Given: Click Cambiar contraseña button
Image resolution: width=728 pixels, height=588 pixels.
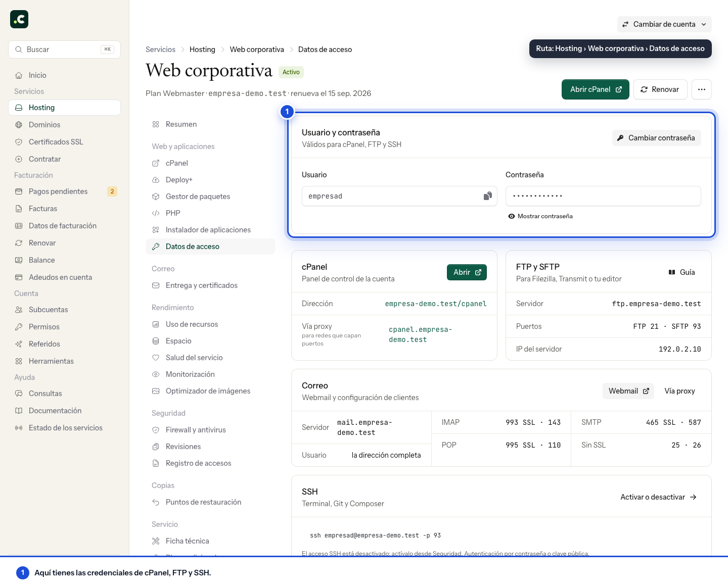Looking at the screenshot, I should [657, 138].
